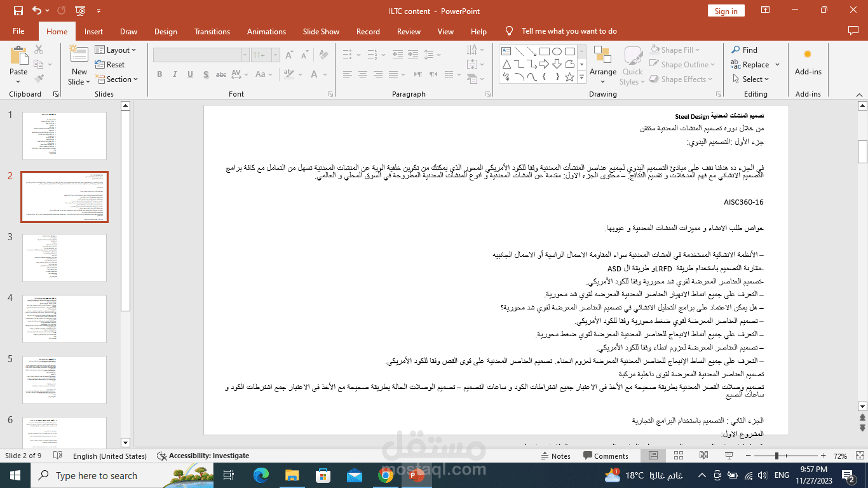This screenshot has width=868, height=488.
Task: Open the Arrange dropdown
Action: point(603,64)
